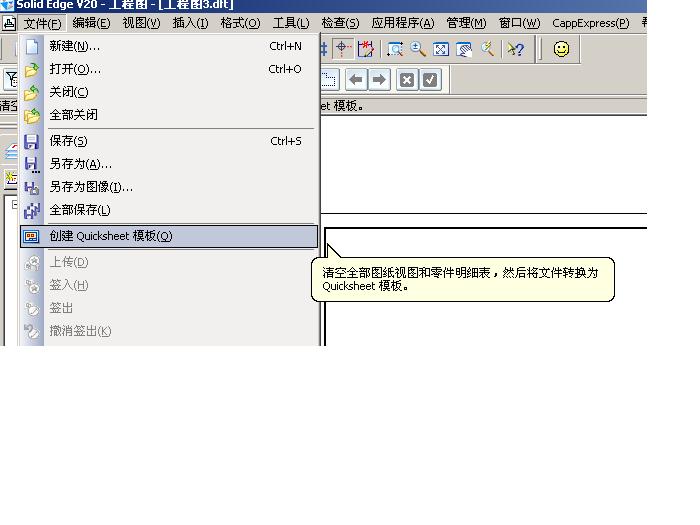700x525 pixels.
Task: Open the 格式(O) menu
Action: click(x=240, y=23)
